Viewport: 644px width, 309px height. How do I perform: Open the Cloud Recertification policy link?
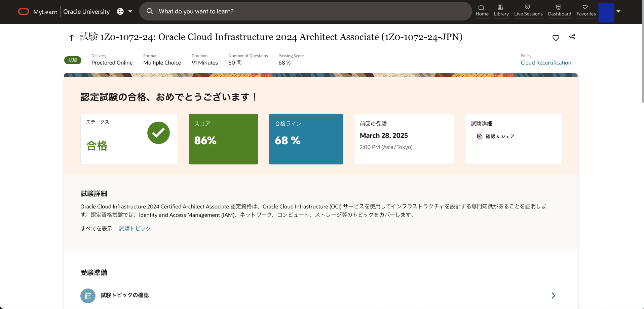[x=545, y=63]
